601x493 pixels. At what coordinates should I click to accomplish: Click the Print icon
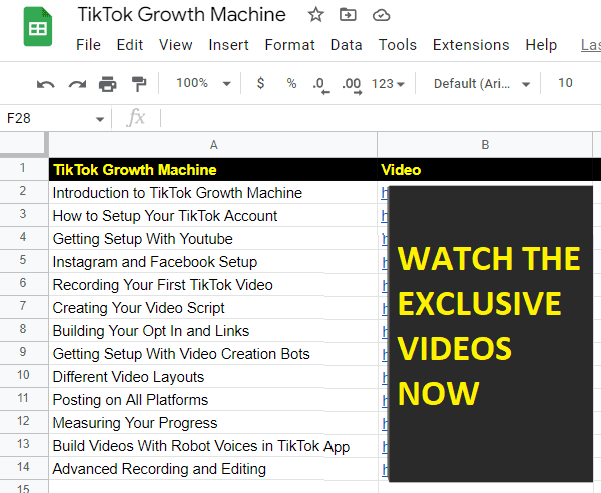pyautogui.click(x=108, y=84)
